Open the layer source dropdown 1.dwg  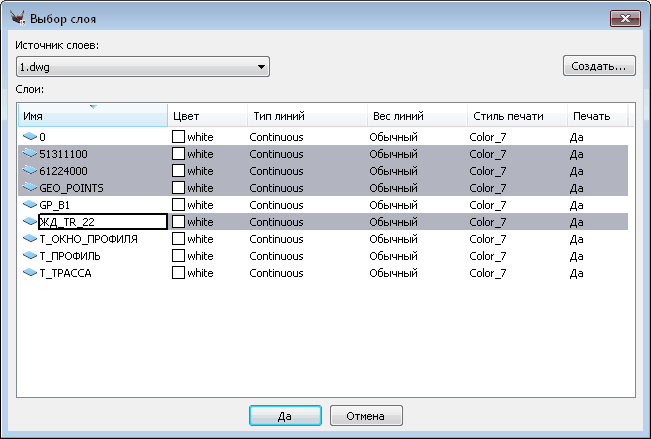click(x=143, y=67)
